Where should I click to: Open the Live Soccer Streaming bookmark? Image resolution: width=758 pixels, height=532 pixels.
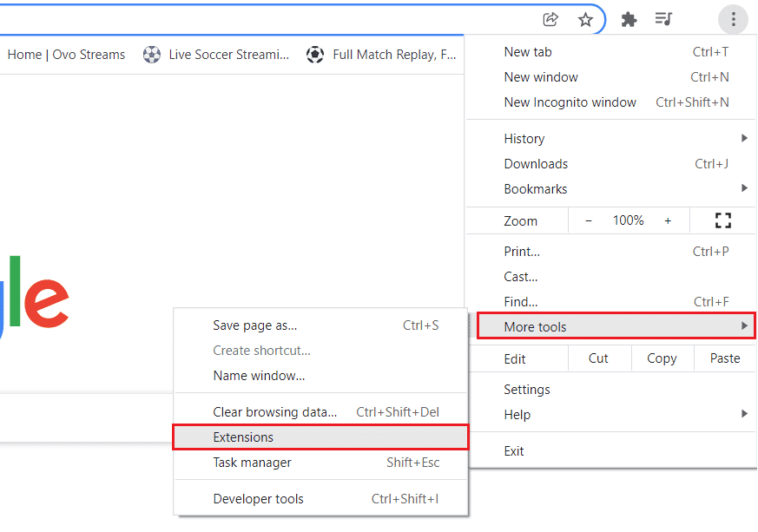(x=216, y=55)
